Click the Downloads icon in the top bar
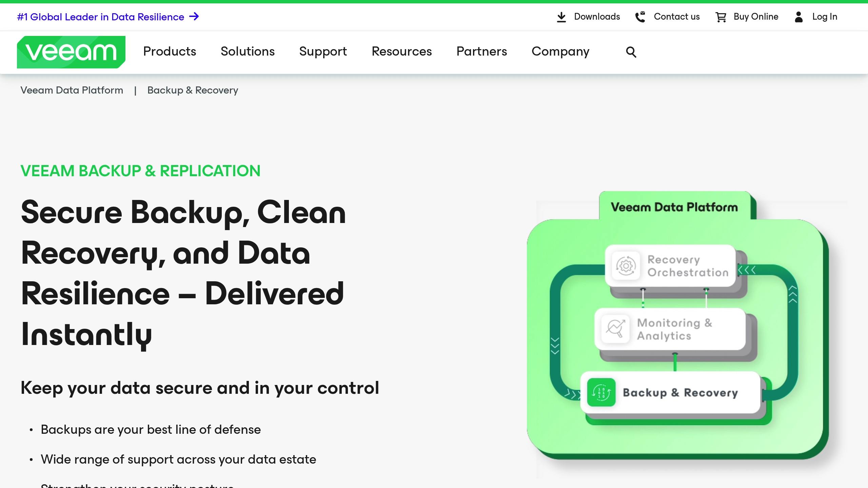The image size is (868, 488). (x=561, y=17)
